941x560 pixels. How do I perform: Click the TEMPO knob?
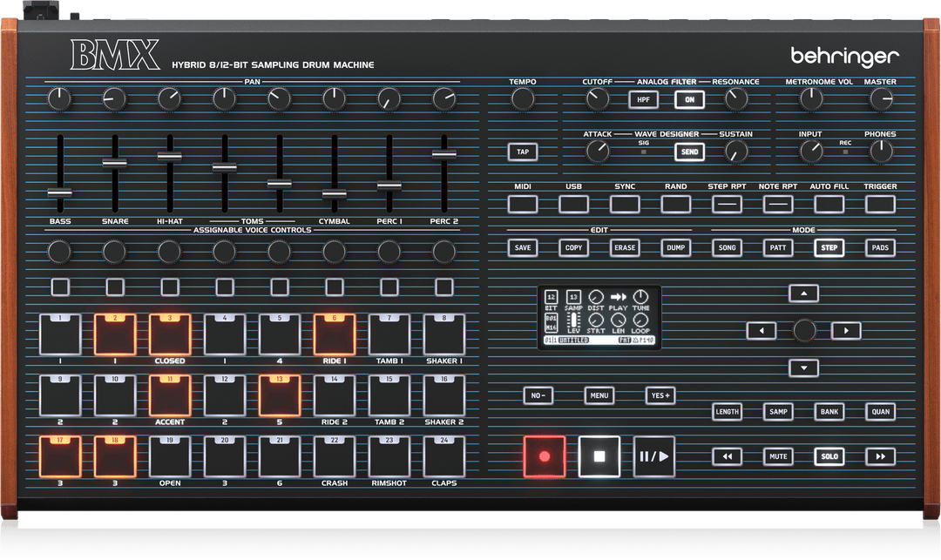(523, 99)
